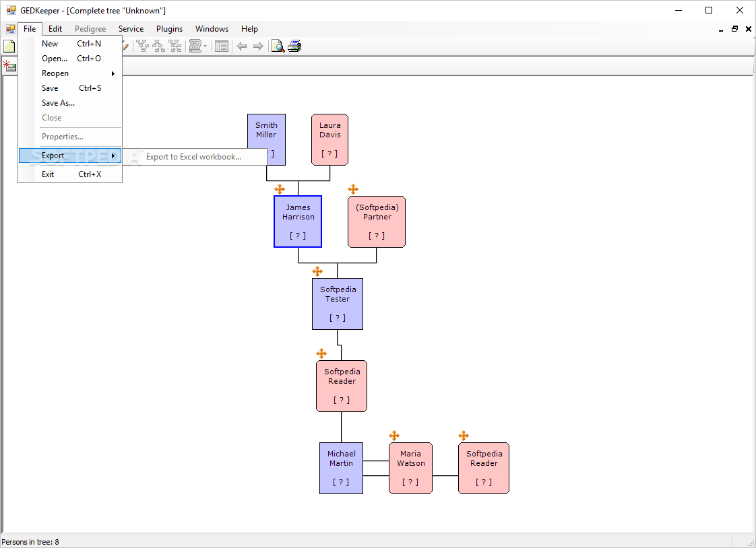The height and width of the screenshot is (548, 756).
Task: Choose Exit in the File menu
Action: (x=70, y=174)
